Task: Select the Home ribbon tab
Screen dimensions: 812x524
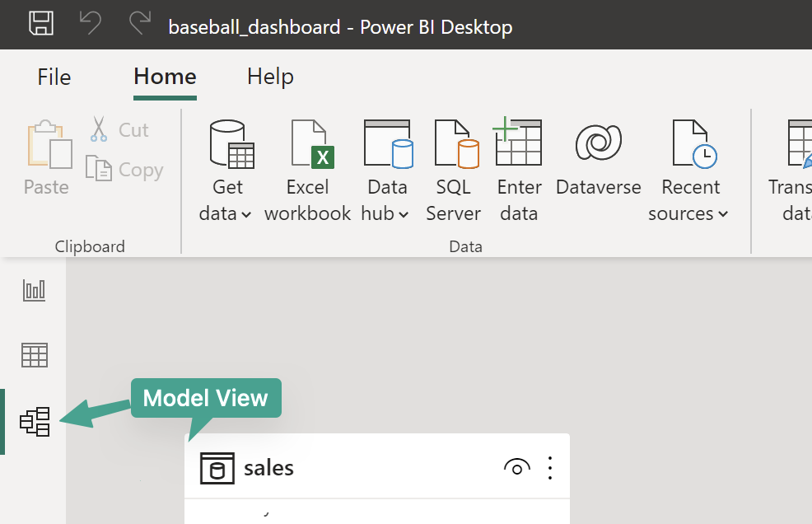Action: pyautogui.click(x=164, y=76)
